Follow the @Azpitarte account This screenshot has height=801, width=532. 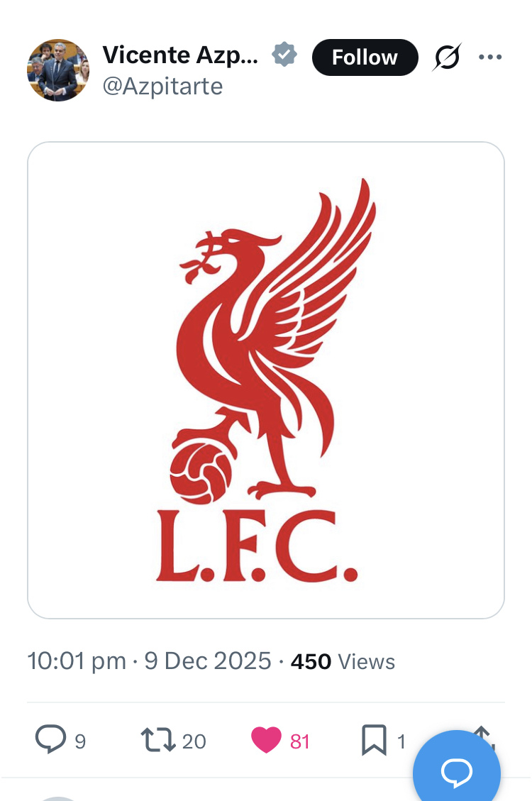click(x=365, y=57)
